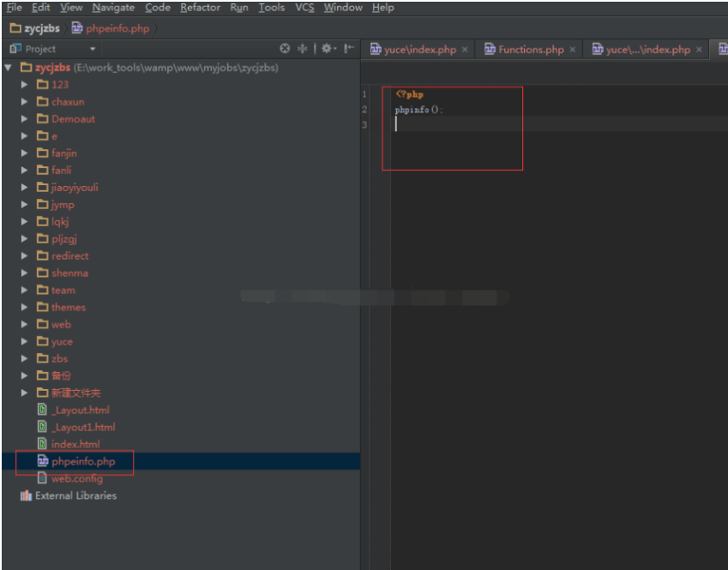Select the redirect folder icon
The width and height of the screenshot is (728, 570).
pos(43,255)
